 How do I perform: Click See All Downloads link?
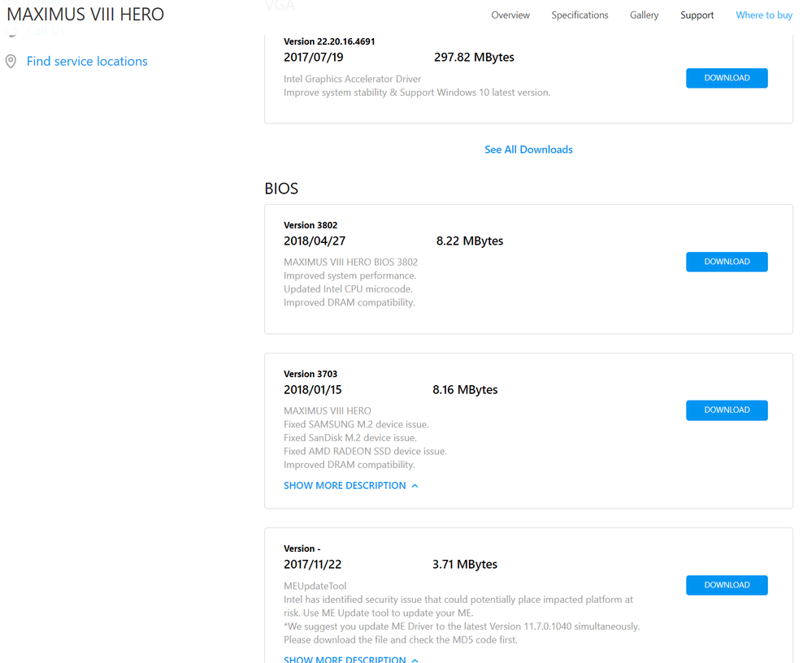click(x=528, y=149)
